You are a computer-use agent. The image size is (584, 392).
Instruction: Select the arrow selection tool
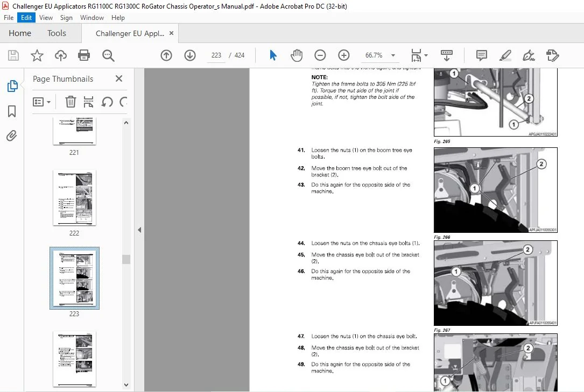click(273, 55)
